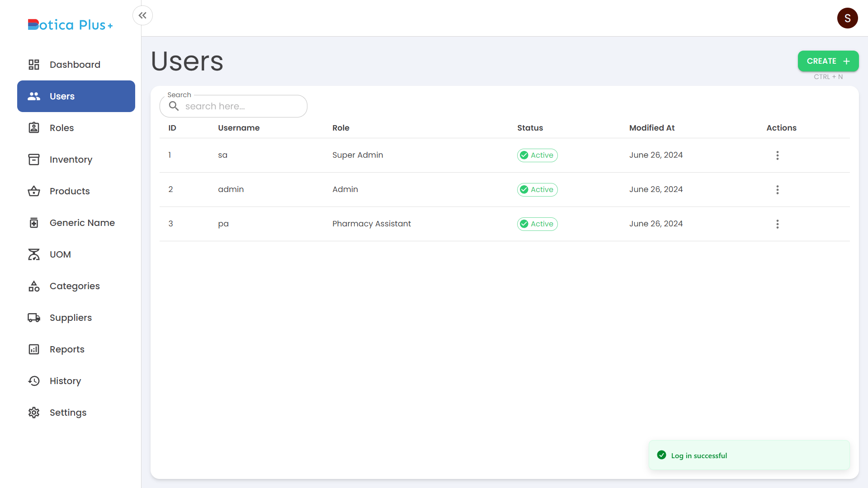Open actions menu for admin user

[777, 190]
